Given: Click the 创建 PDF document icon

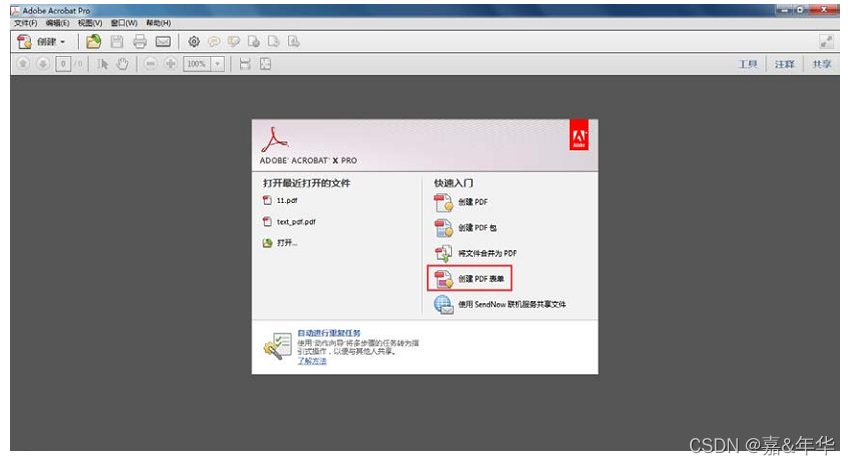Looking at the screenshot, I should [443, 202].
